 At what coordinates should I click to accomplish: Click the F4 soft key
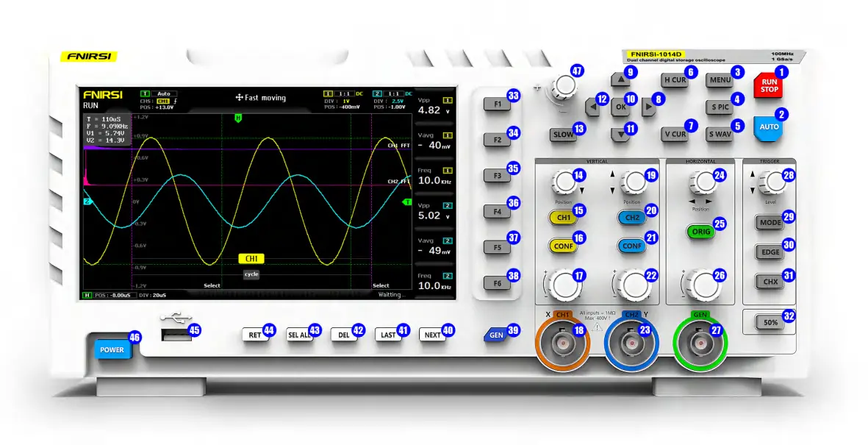tap(497, 212)
